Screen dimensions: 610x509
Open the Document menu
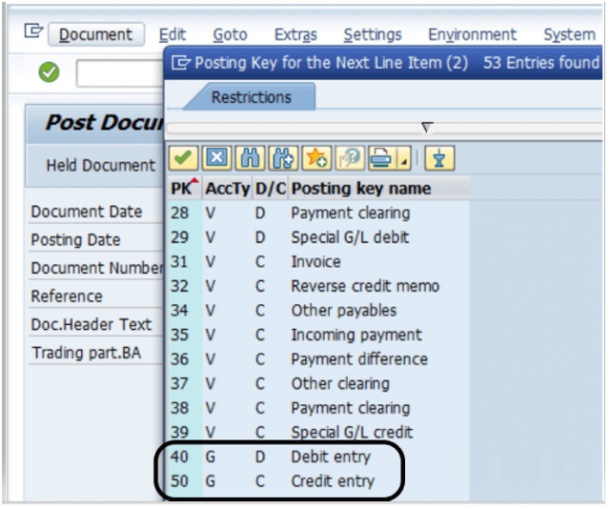click(x=95, y=34)
